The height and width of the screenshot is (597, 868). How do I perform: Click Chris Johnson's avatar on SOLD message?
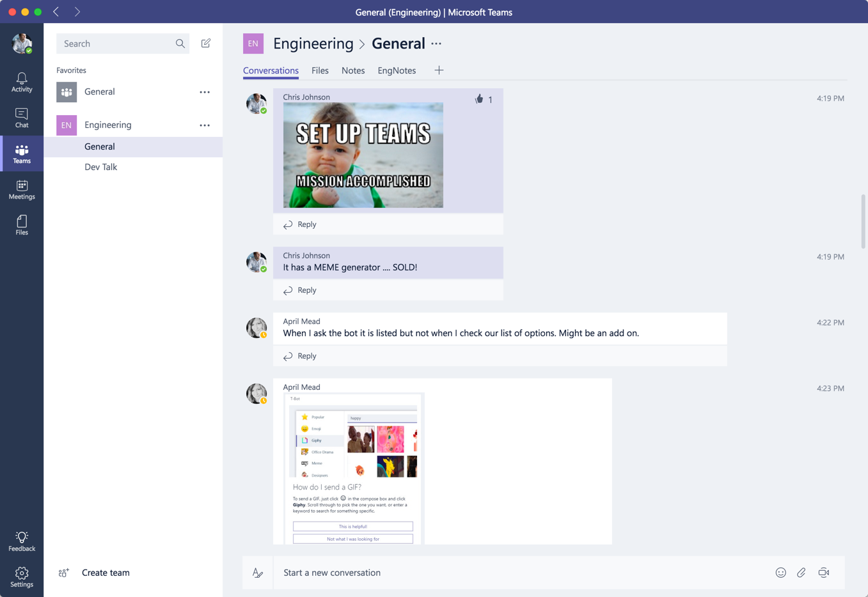coord(256,262)
